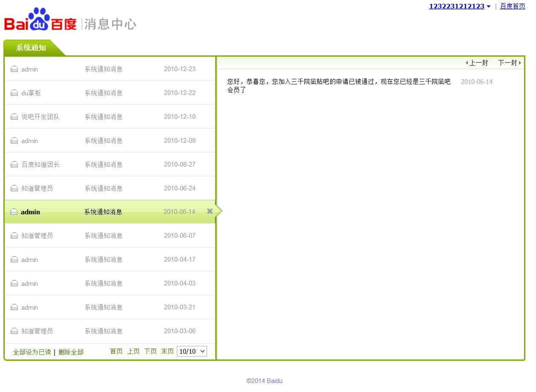Click 全部设为已读 link
Viewport: 536px width, 392px height.
coord(32,352)
